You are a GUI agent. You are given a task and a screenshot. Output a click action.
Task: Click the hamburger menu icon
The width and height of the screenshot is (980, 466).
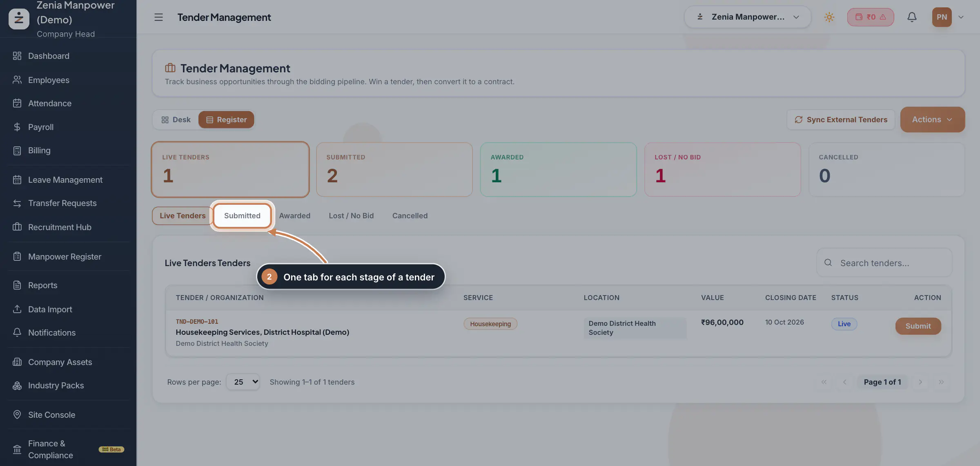[x=158, y=17]
